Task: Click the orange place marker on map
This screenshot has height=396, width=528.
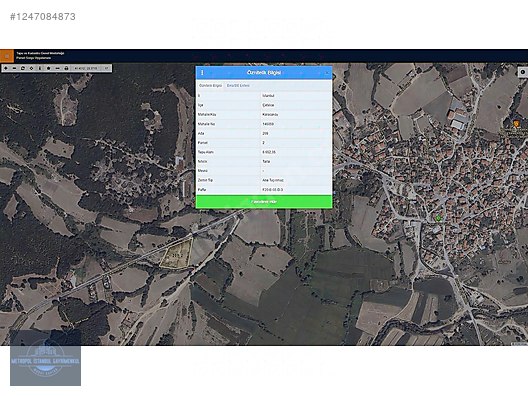Action: [x=516, y=124]
